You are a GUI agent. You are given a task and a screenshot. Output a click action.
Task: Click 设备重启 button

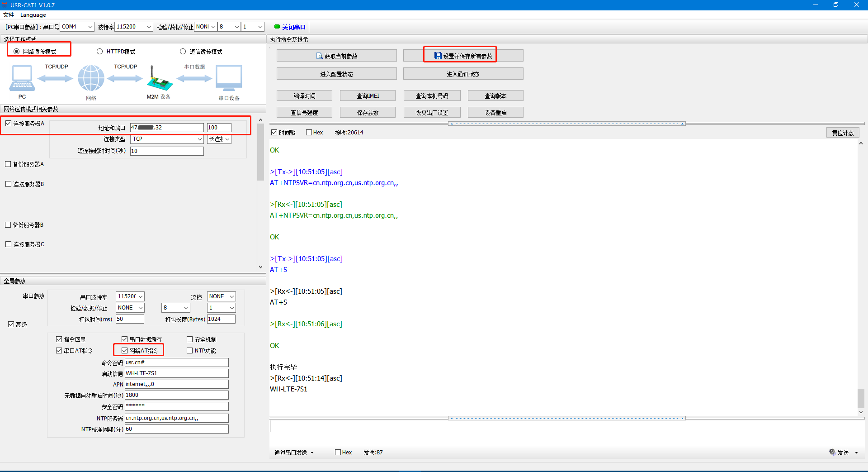pos(496,112)
